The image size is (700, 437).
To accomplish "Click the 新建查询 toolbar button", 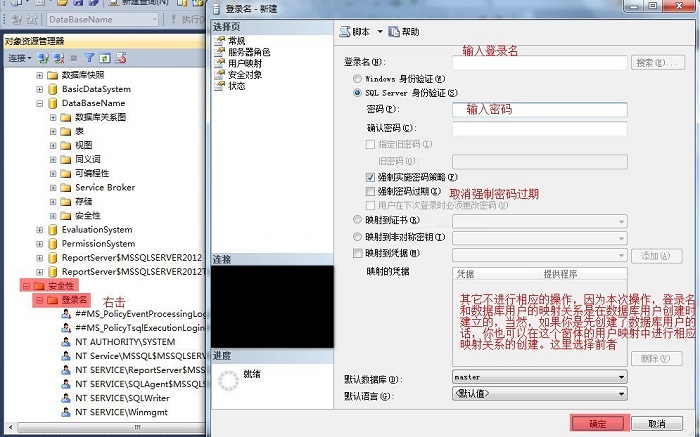I will pyautogui.click(x=140, y=3).
